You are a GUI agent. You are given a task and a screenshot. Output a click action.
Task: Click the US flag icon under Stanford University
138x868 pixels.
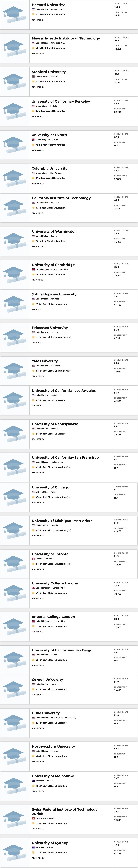point(33,77)
